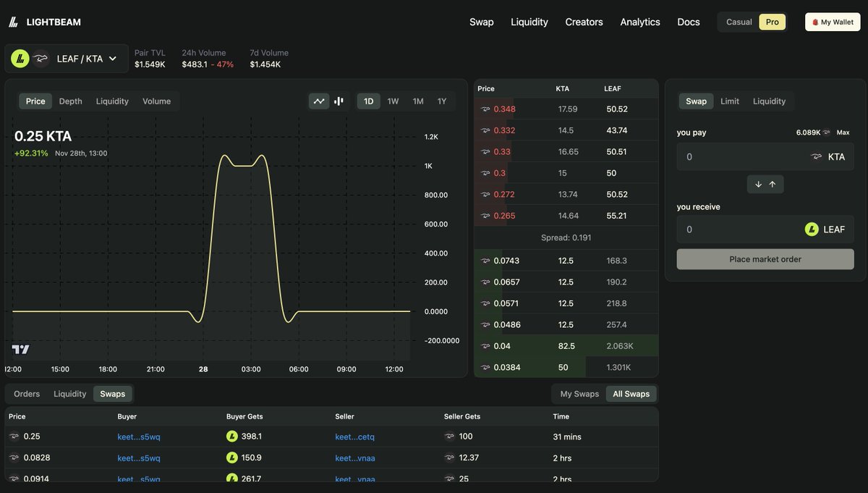
Task: Open seller keet...cetq link
Action: pos(355,437)
